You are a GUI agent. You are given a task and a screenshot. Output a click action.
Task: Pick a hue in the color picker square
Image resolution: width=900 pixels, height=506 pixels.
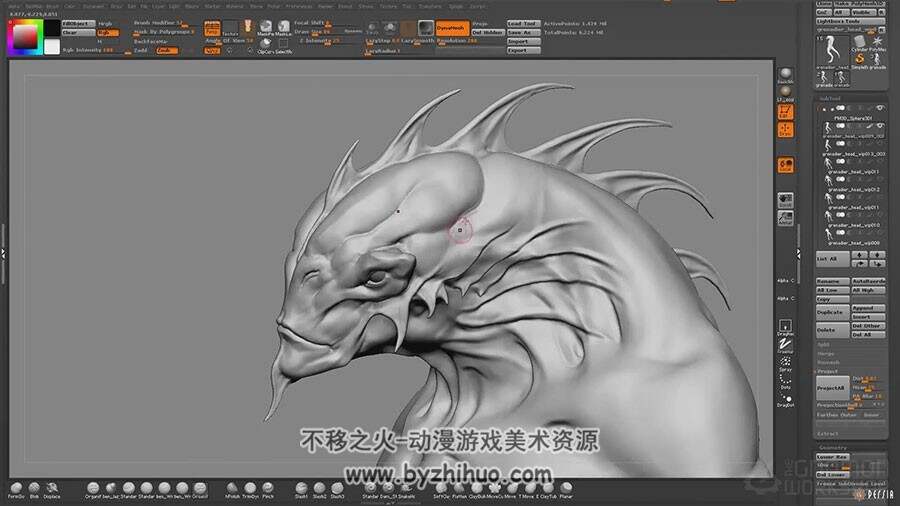click(25, 37)
